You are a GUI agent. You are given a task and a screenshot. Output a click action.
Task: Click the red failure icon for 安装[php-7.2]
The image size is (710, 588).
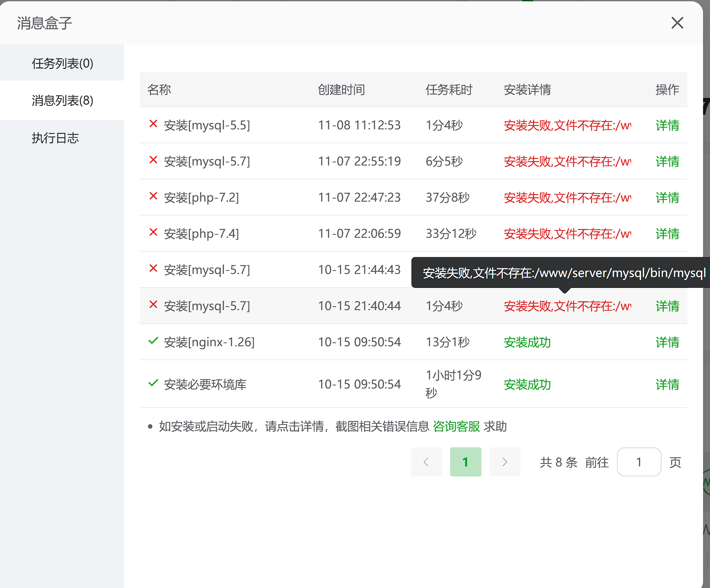pyautogui.click(x=153, y=197)
